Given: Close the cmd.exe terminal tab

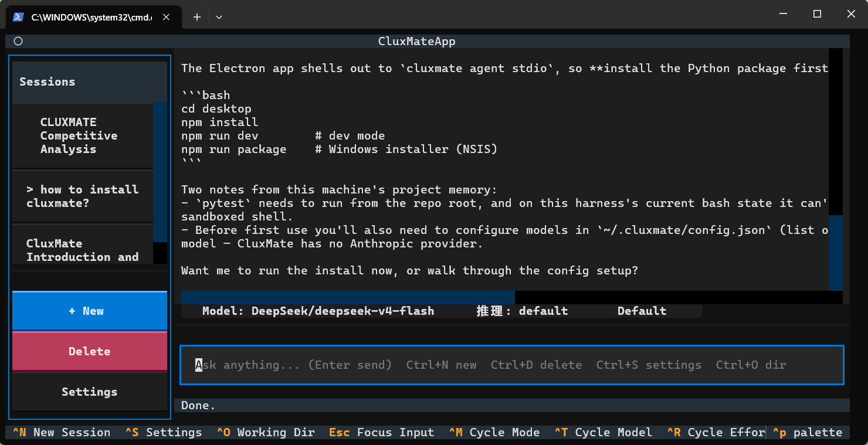Looking at the screenshot, I should point(166,17).
